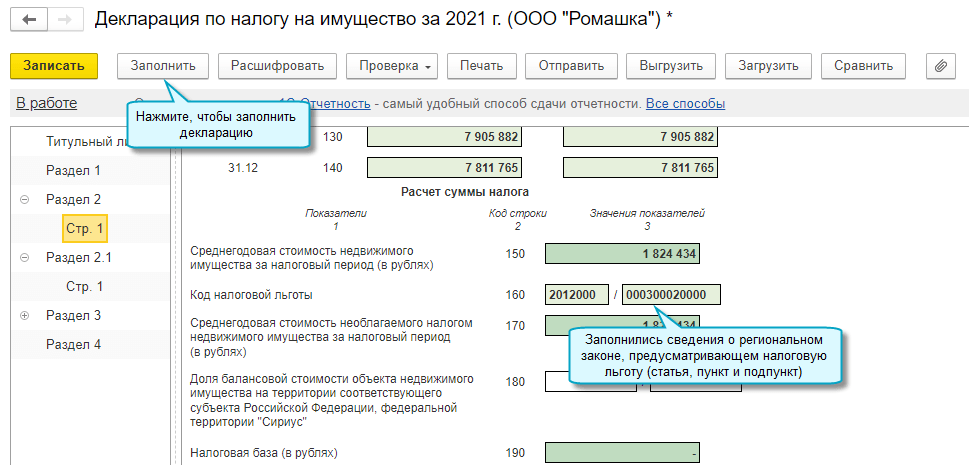Click the Код налоговой льготы label
The width and height of the screenshot is (969, 465).
point(252,296)
